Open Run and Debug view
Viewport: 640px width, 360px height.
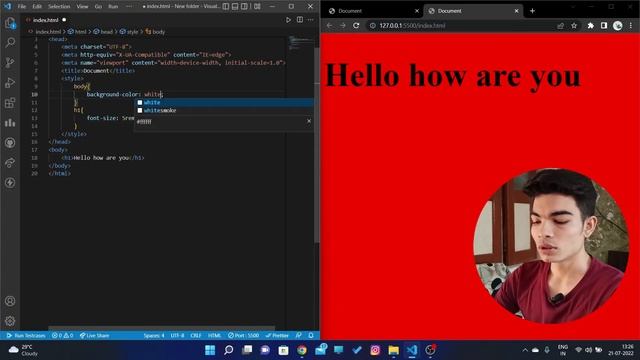[x=10, y=82]
